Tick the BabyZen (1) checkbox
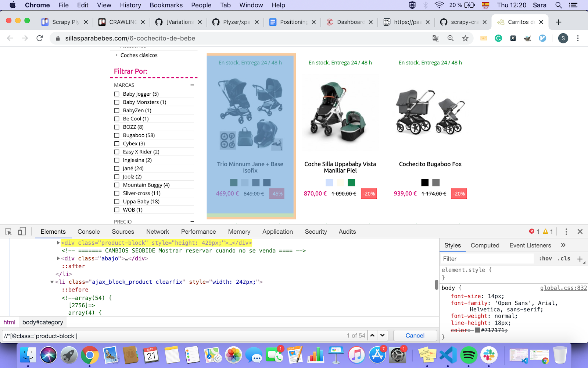 point(117,110)
